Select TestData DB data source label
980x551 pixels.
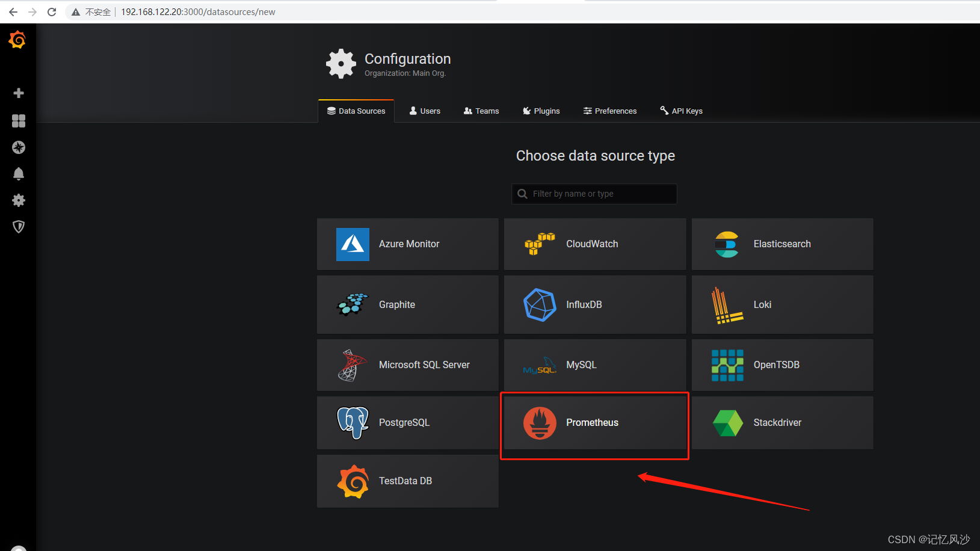pyautogui.click(x=405, y=481)
